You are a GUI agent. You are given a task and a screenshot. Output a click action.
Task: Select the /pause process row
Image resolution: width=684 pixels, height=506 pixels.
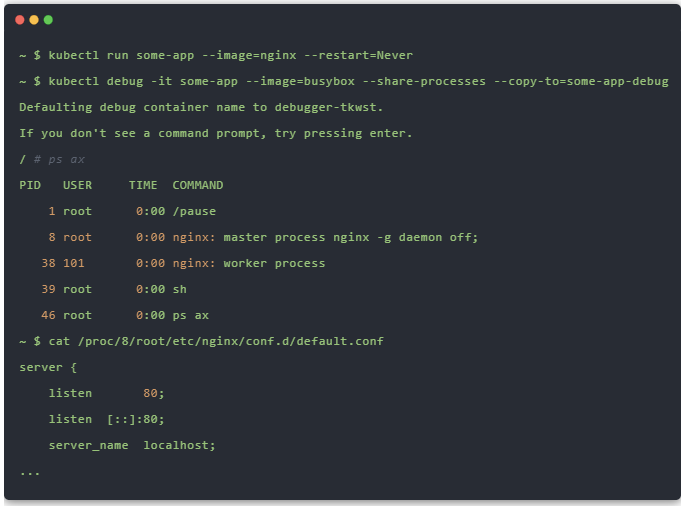click(x=130, y=211)
